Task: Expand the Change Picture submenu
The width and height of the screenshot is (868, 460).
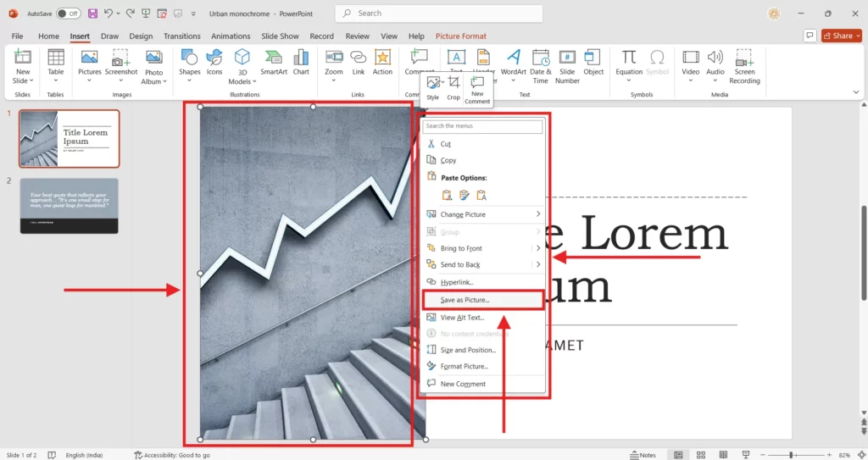Action: 537,214
